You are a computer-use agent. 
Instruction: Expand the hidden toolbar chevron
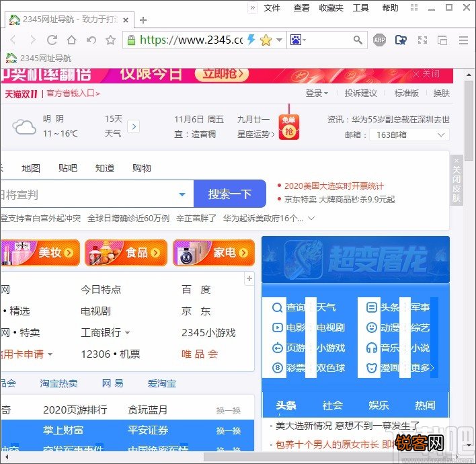point(253,8)
